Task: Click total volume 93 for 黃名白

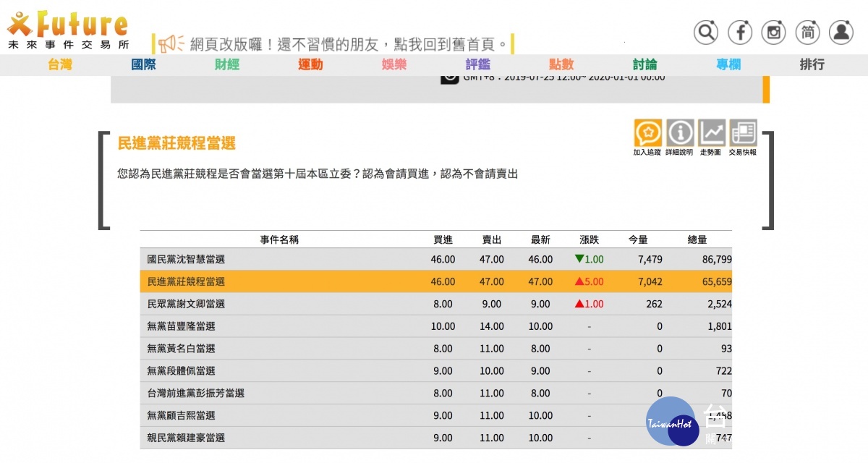Action: click(726, 349)
